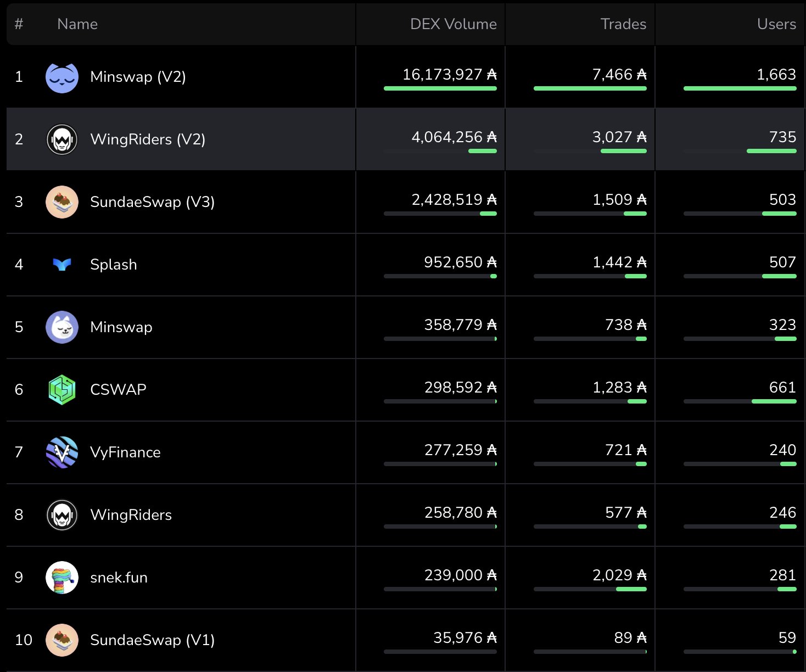
Task: Open the VyFinance name link
Action: click(x=125, y=452)
